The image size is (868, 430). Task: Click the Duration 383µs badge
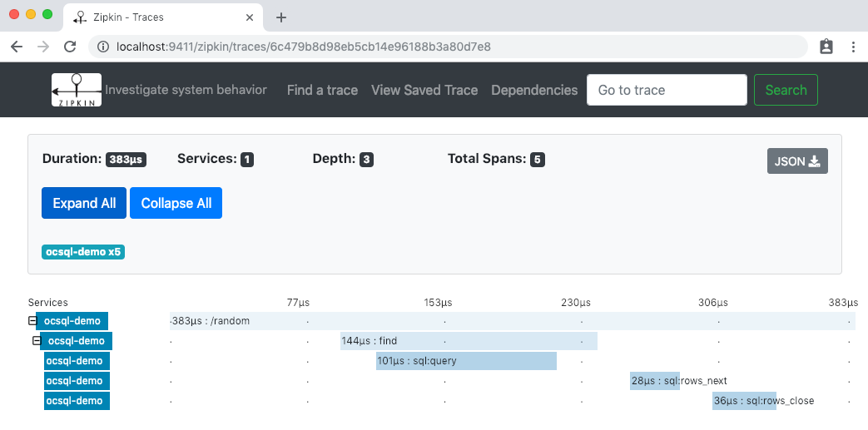[126, 160]
